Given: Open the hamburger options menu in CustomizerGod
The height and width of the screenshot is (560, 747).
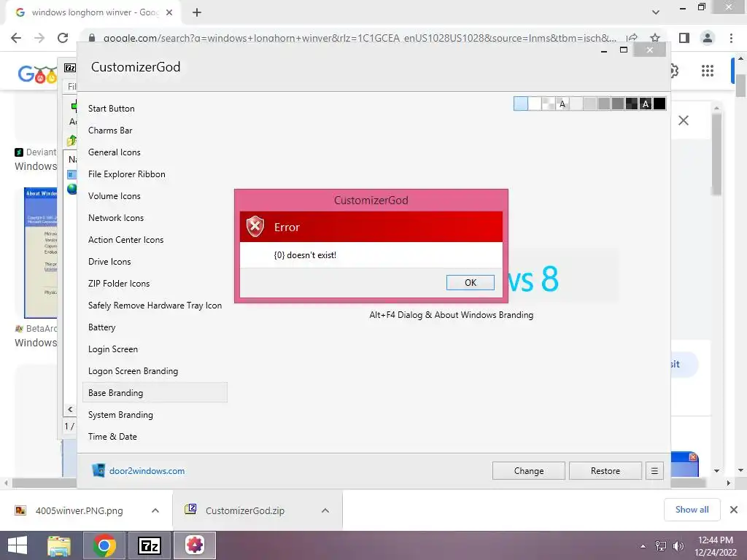Looking at the screenshot, I should [654, 470].
